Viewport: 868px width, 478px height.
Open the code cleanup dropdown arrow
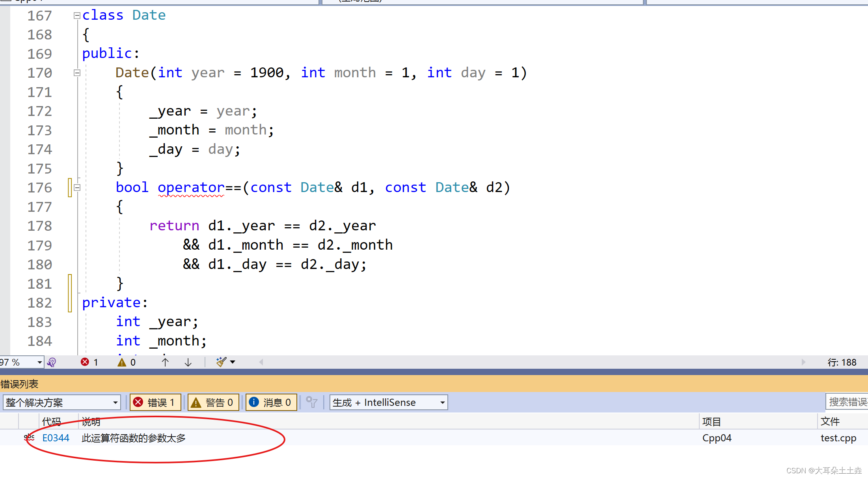pyautogui.click(x=233, y=362)
